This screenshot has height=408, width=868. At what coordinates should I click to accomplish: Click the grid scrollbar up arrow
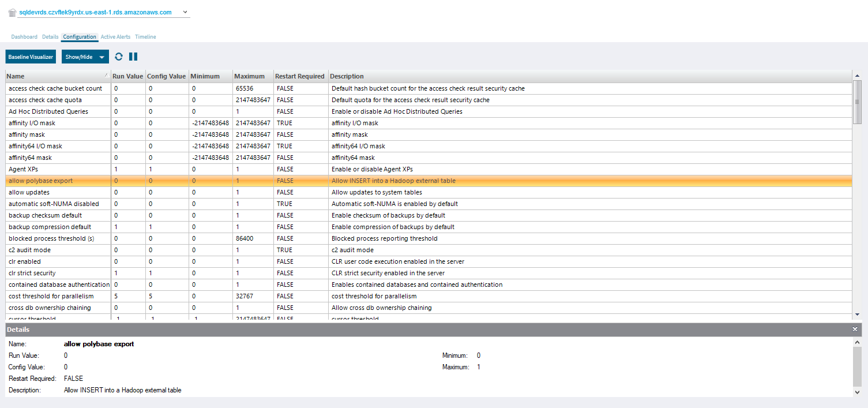click(x=857, y=75)
